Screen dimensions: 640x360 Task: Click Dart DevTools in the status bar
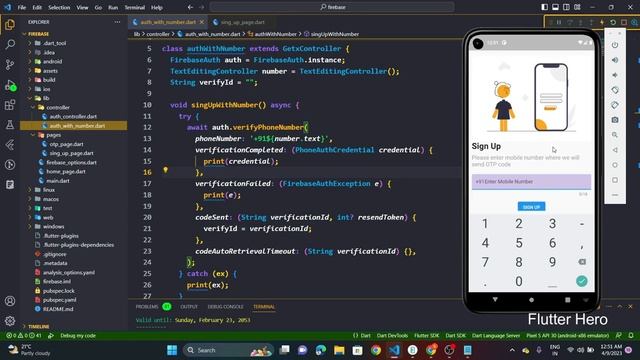pos(392,336)
